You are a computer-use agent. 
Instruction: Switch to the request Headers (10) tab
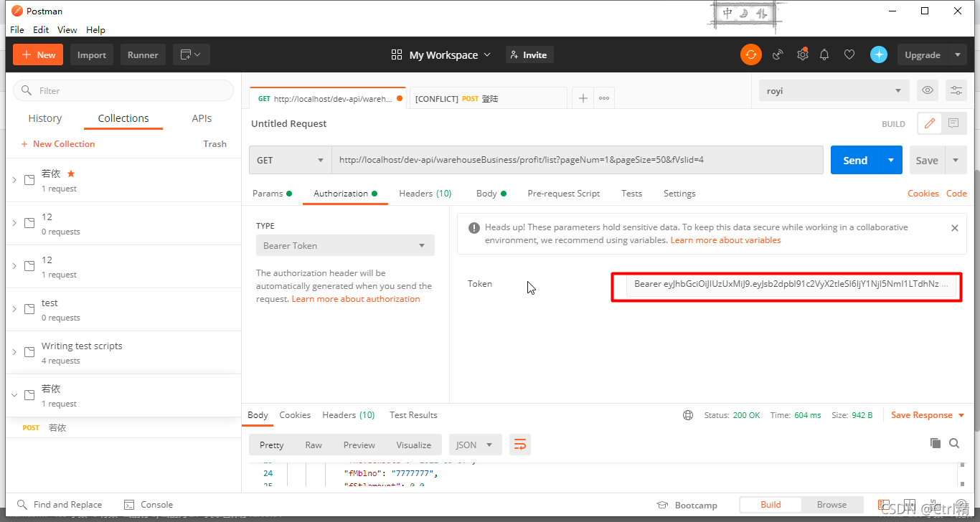click(x=425, y=194)
